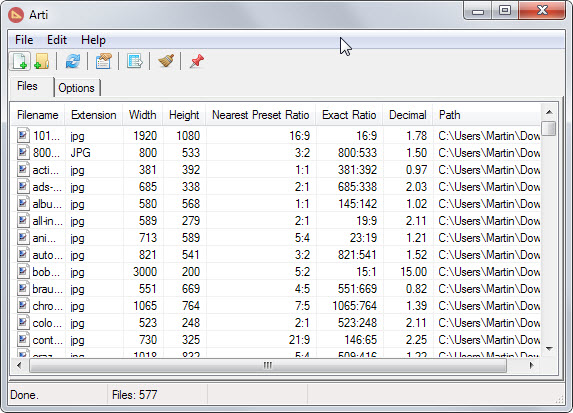Screen dimensions: 573x413
Task: Sort by the Width column header
Action: (x=143, y=115)
